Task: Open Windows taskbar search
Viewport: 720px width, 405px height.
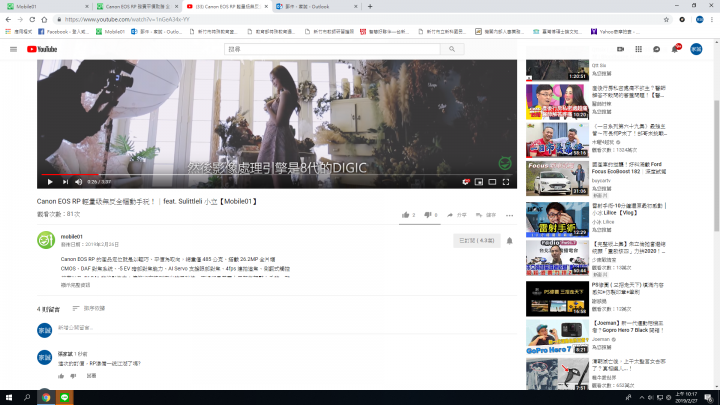Action: point(27,398)
